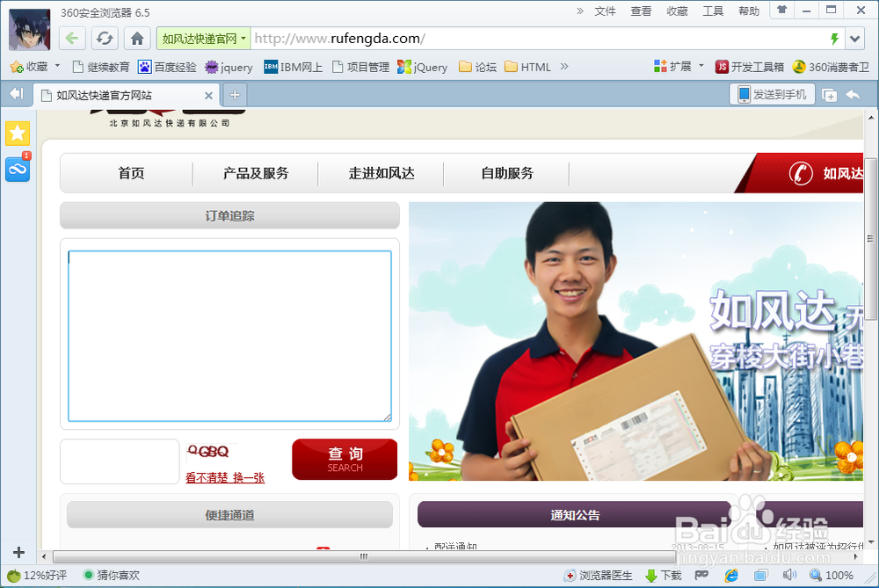Screen dimensions: 879x588
Task: Open the lowercase jquery bookmark
Action: [x=229, y=67]
